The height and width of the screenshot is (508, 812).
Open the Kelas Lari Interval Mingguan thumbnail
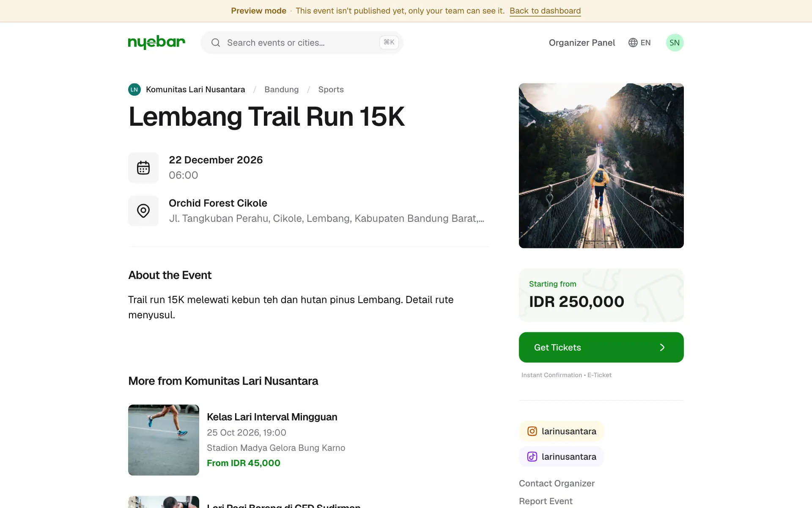[x=164, y=440]
